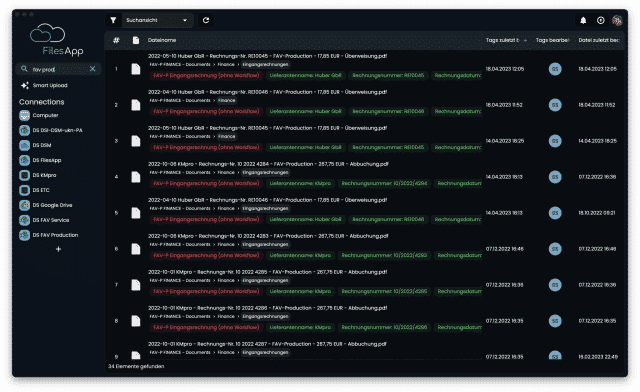
Task: Sort by the Datei zuletzt bearbeitet column
Action: [599, 40]
